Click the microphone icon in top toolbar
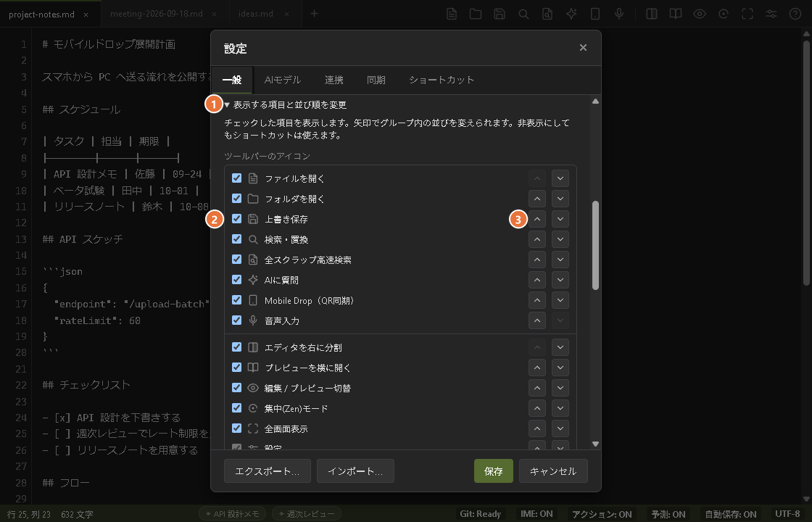 pos(619,14)
